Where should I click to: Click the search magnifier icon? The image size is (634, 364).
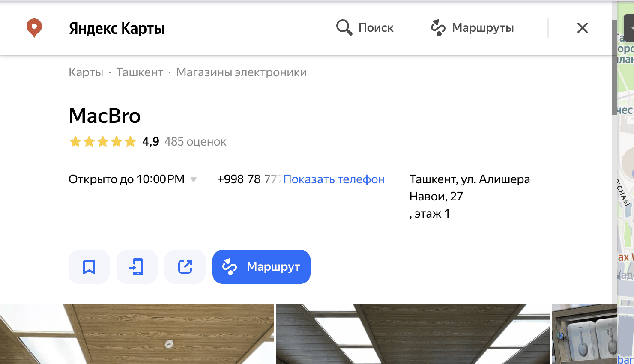pyautogui.click(x=344, y=27)
